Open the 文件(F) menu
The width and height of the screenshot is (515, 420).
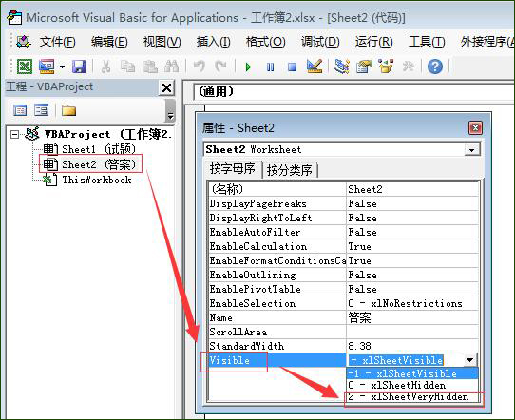58,42
